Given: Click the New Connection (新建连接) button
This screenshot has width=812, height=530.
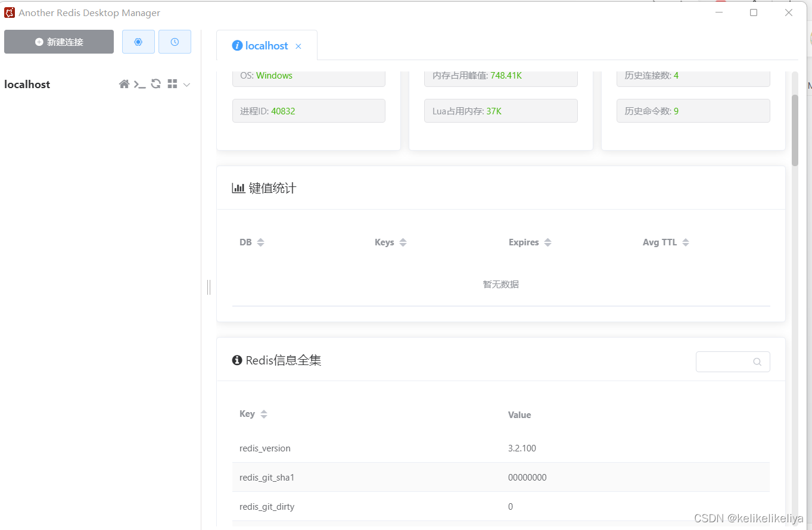Looking at the screenshot, I should click(59, 42).
